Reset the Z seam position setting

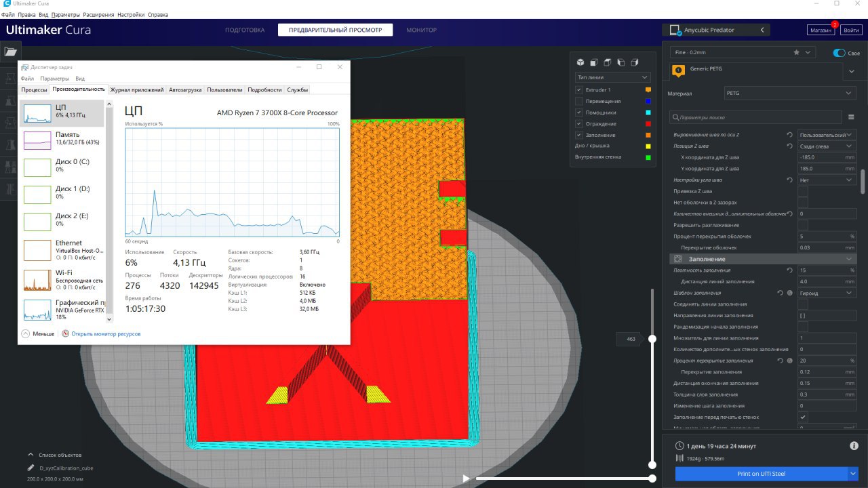[789, 146]
